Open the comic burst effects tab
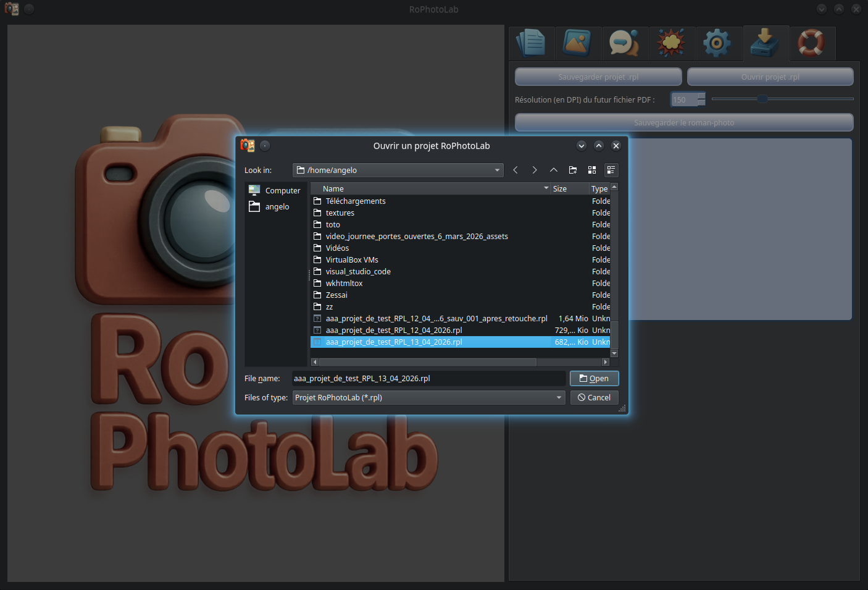 [672, 43]
